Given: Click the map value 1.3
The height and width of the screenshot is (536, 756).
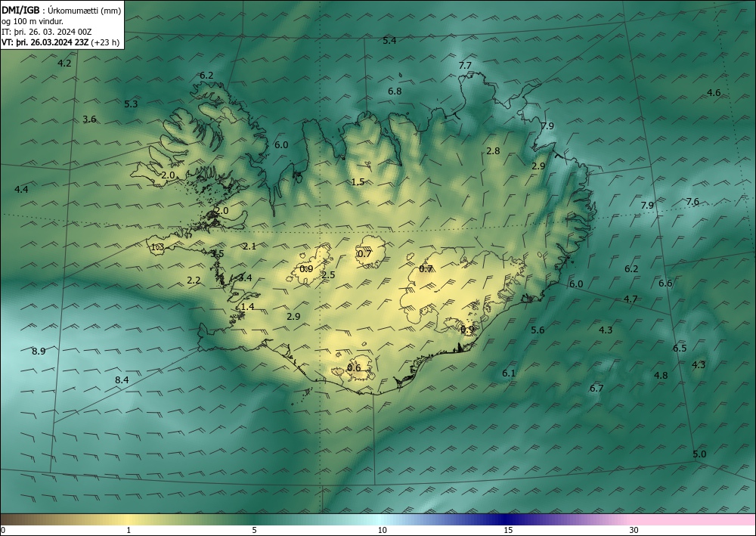Looking at the screenshot, I should point(158,247).
